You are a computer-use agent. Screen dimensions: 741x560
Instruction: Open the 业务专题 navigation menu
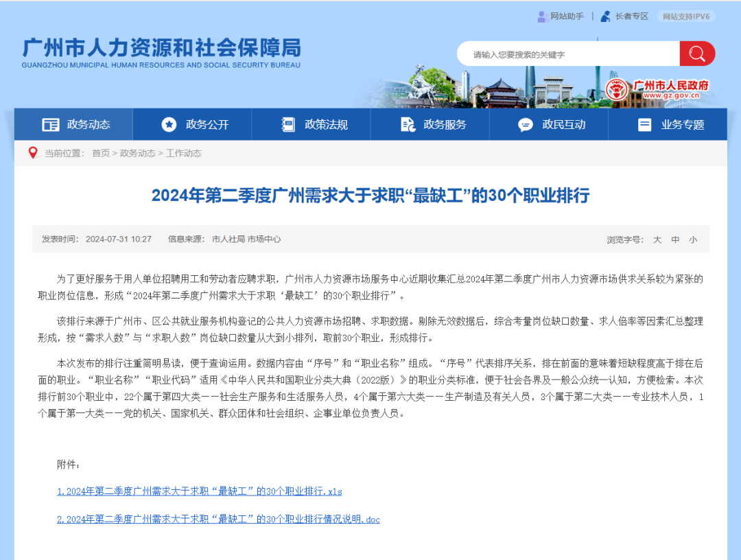[682, 124]
